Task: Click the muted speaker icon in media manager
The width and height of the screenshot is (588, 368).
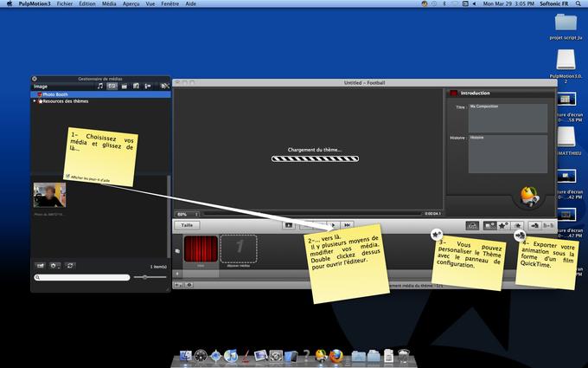Action: 165,86
